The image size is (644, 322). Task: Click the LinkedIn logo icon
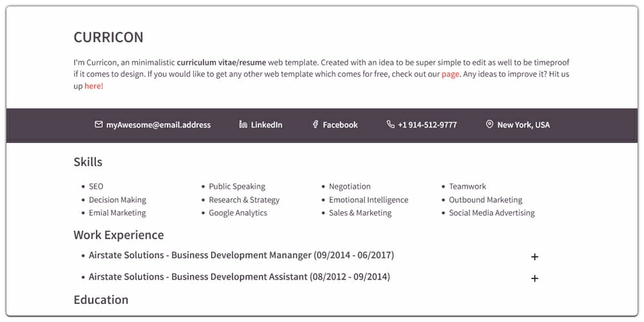(243, 124)
